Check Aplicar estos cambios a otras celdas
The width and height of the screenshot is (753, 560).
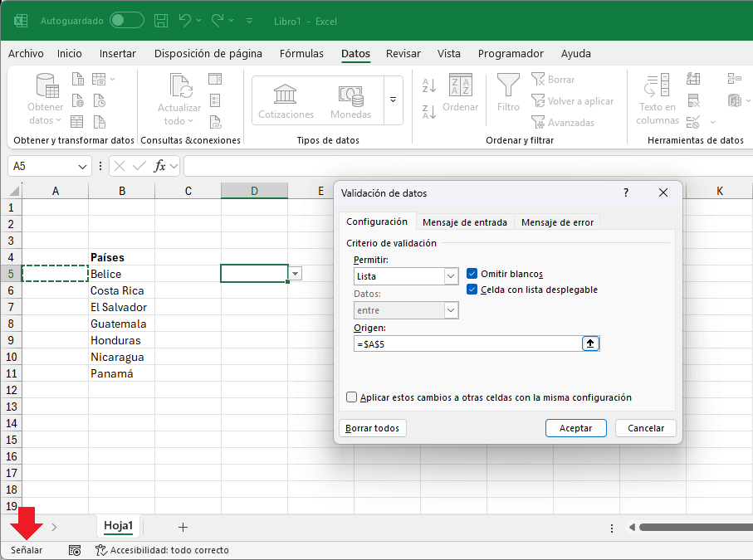pos(351,397)
